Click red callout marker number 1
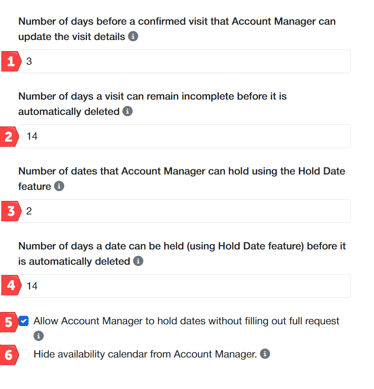Screen dimensions: 374x389 [11, 61]
